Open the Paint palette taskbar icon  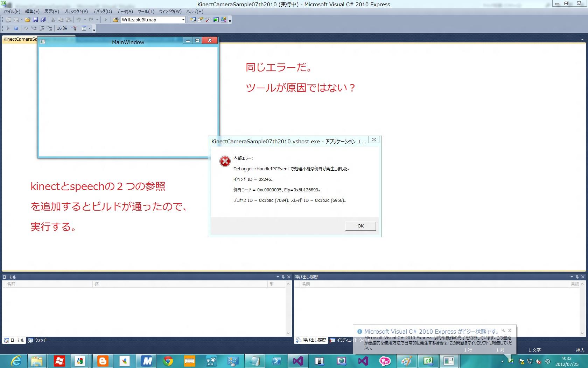coord(406,361)
